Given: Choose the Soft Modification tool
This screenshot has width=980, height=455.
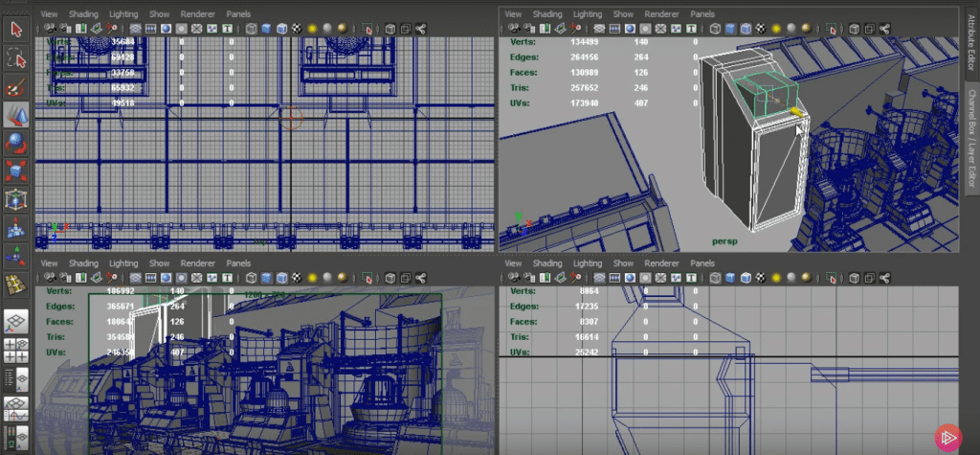Looking at the screenshot, I should (15, 228).
